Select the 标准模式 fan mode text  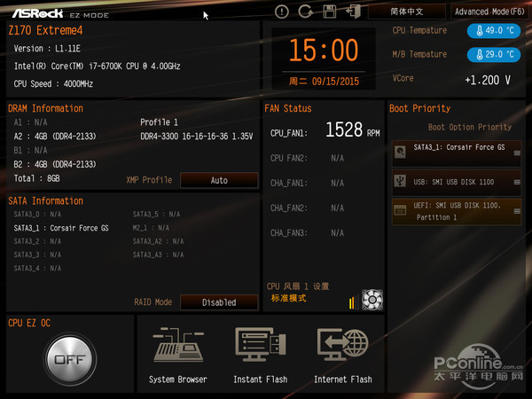click(x=288, y=298)
